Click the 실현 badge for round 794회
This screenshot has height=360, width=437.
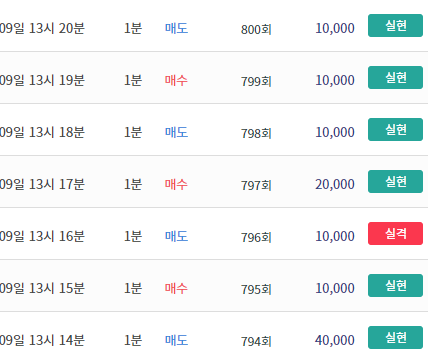click(395, 337)
